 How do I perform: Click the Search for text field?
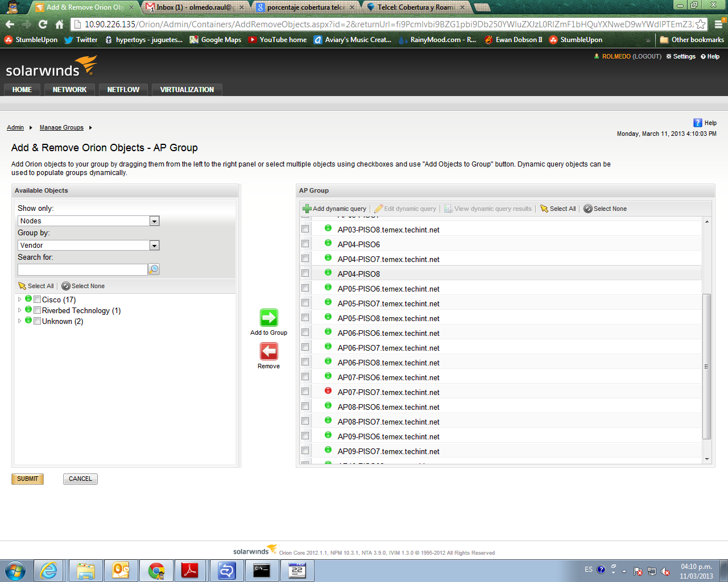(83, 269)
